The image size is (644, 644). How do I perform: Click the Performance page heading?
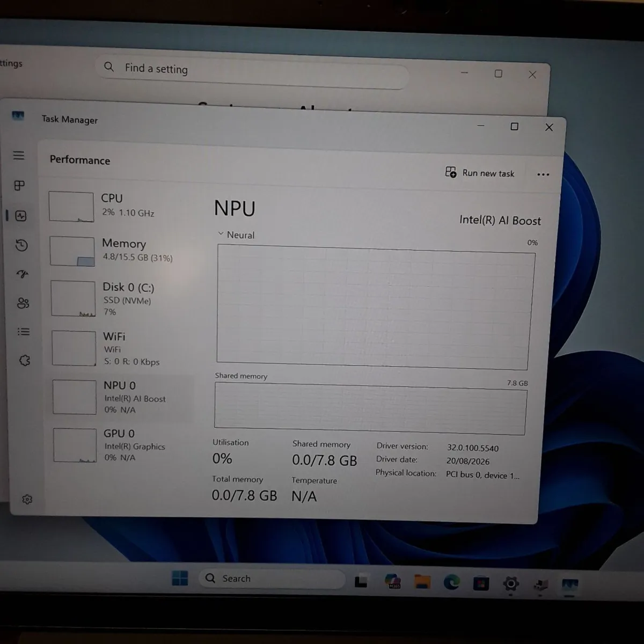coord(80,160)
